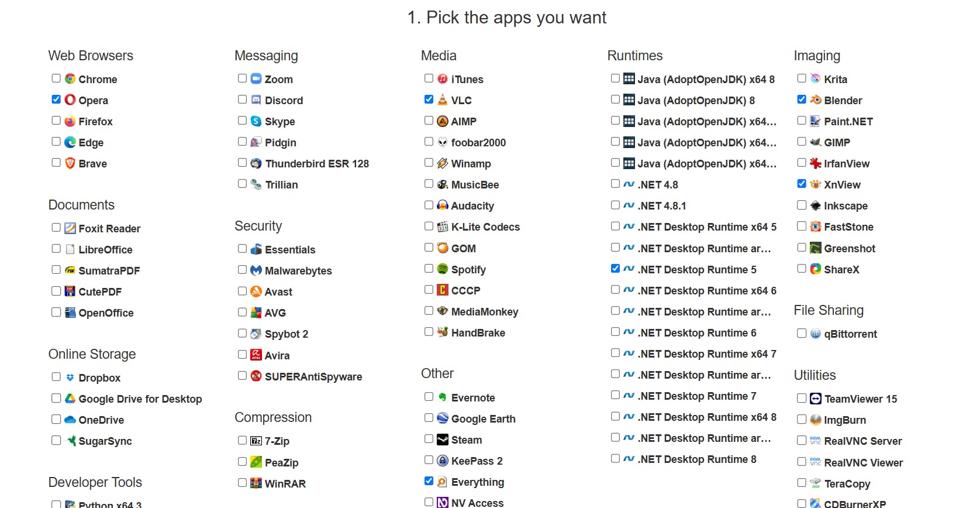Click the "TeamViewer 15" label

coord(861,399)
